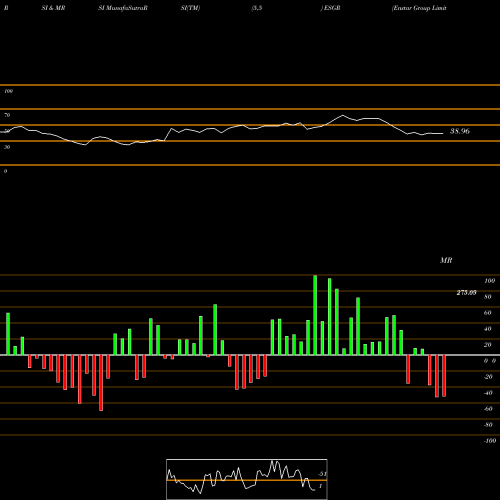The width and height of the screenshot is (500, 500).
Task: Click the 30 level label on RSI chart
Action: (x=7, y=147)
